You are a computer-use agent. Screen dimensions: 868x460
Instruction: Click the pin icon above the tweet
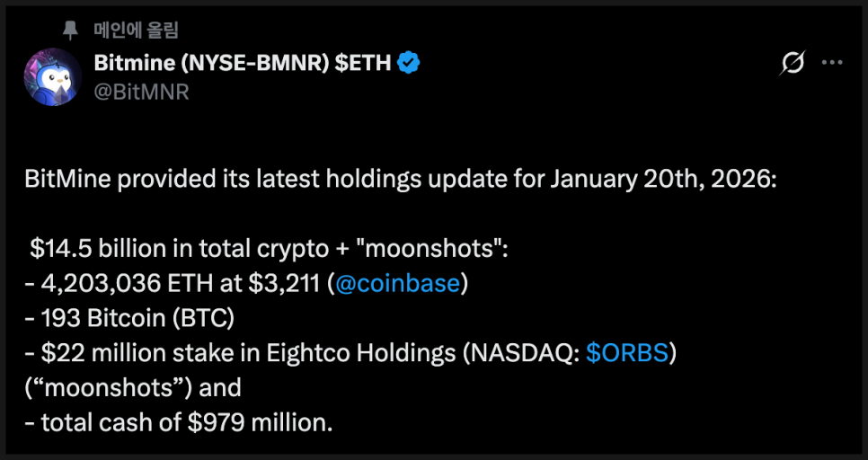coord(70,29)
